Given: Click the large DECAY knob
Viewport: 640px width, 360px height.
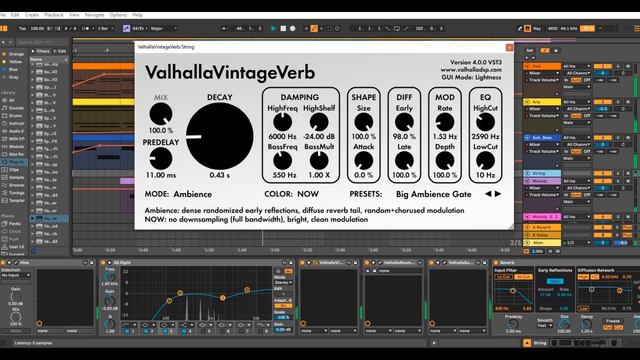Looking at the screenshot, I should (x=220, y=136).
